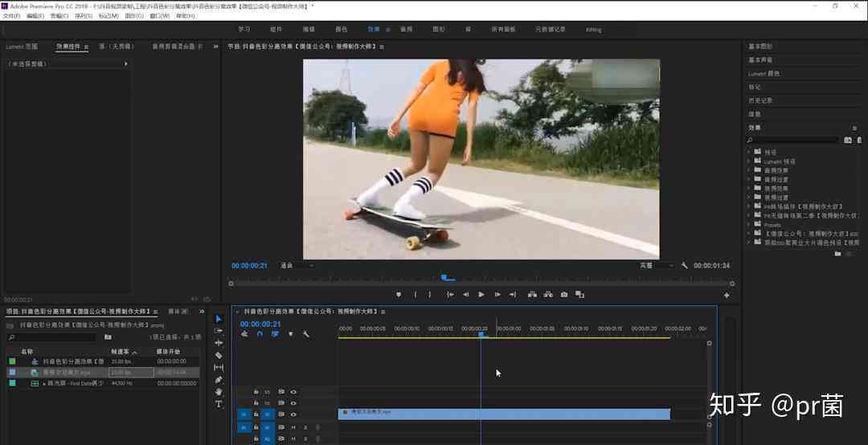The image size is (868, 445).
Task: Expand the audio item in project bin
Action: pos(44,383)
